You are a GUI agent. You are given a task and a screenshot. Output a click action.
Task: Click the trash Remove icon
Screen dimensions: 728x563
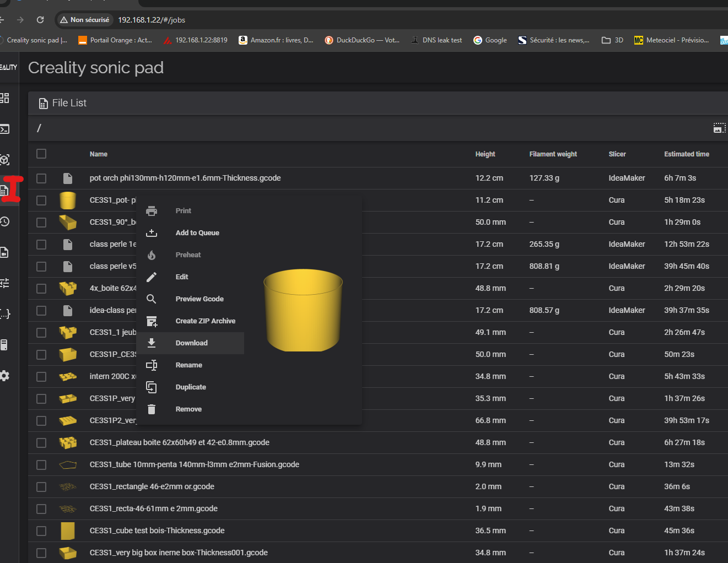(x=152, y=409)
